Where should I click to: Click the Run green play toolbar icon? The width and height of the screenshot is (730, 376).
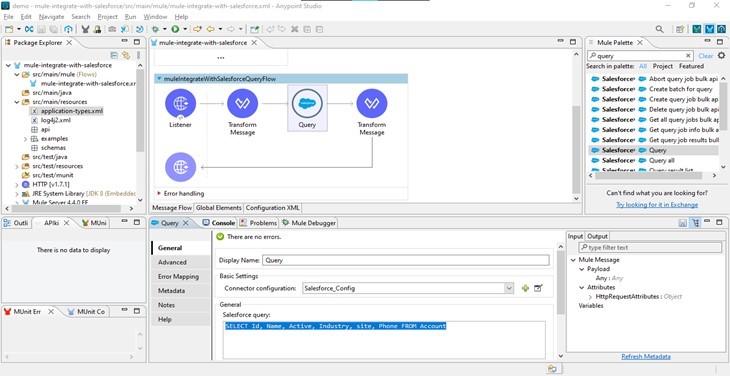click(x=175, y=29)
